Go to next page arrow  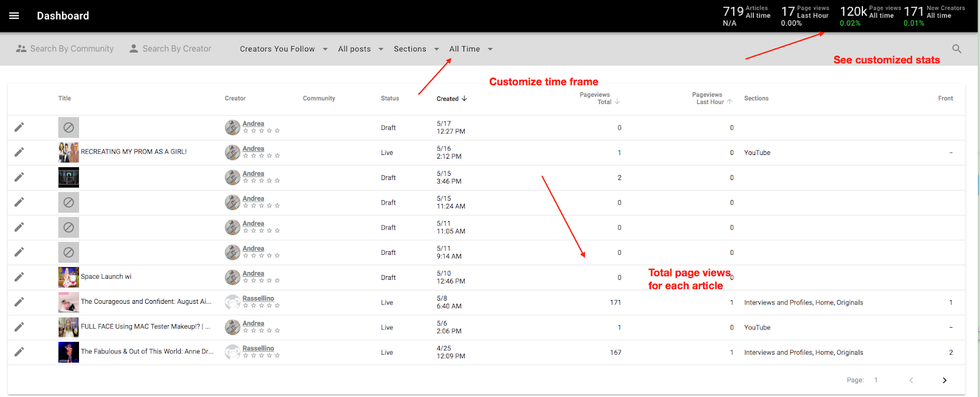[944, 380]
